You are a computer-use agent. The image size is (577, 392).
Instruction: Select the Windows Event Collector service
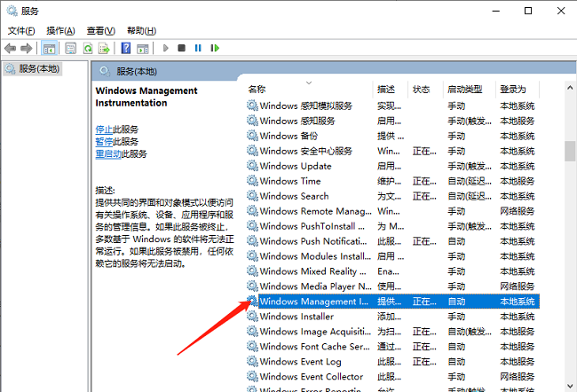(392, 377)
